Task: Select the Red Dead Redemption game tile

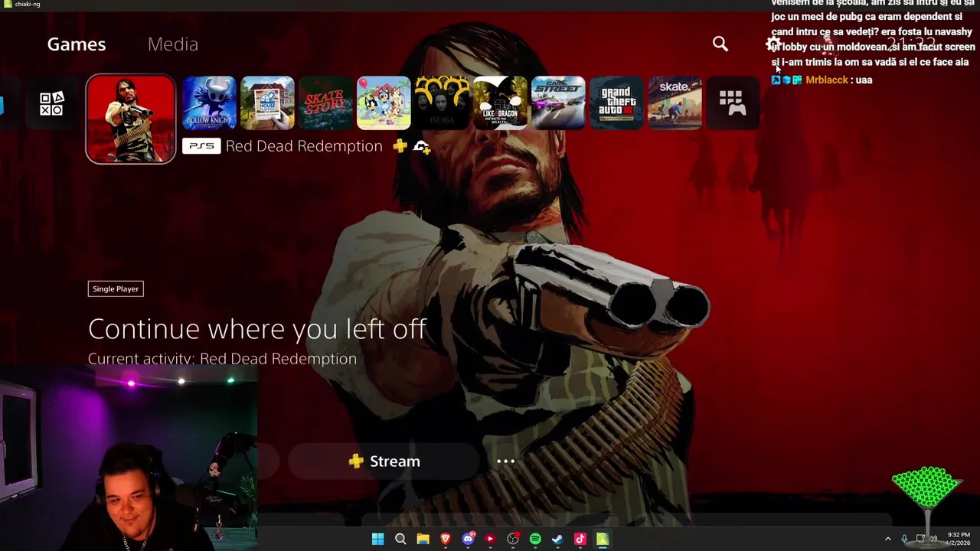Action: [x=131, y=119]
